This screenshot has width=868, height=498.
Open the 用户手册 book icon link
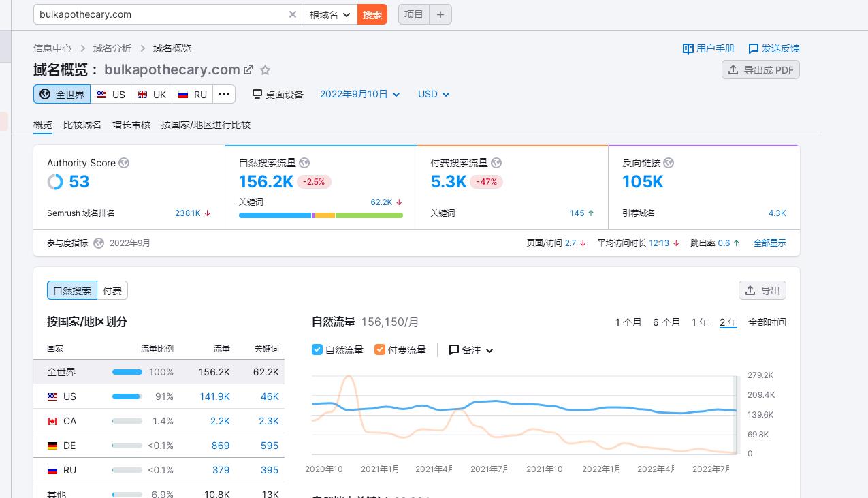709,48
